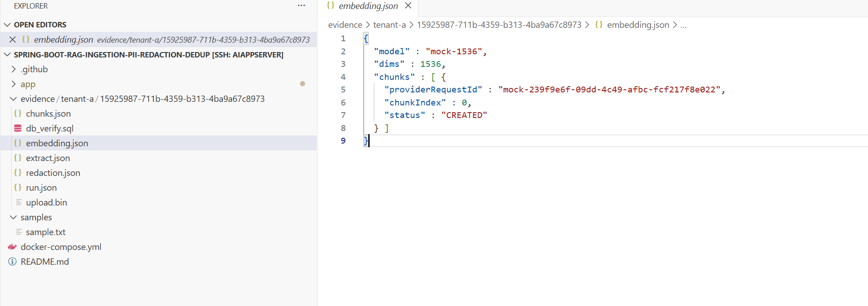Click the "CREATED" status value

[x=464, y=115]
